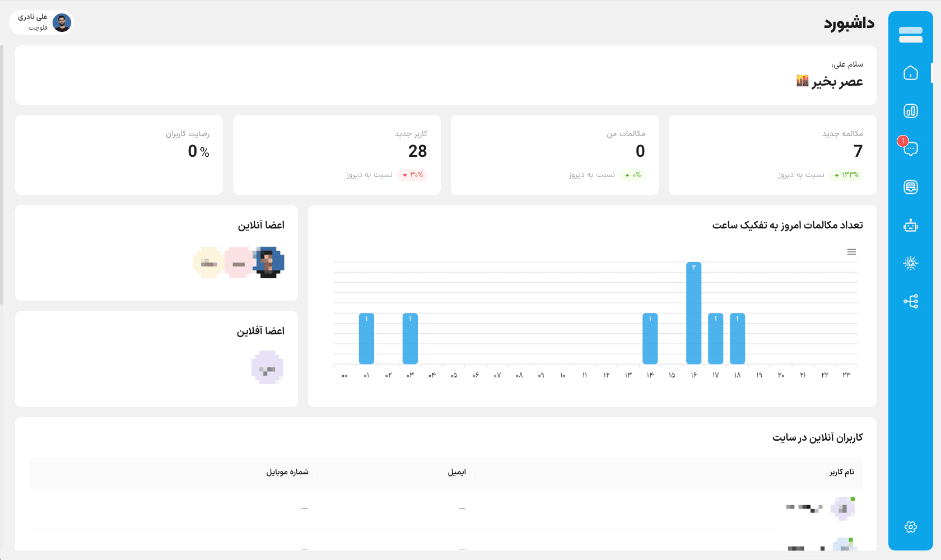Viewport: 941px width, 560px height.
Task: Open the مکالمه جدید stats card
Action: click(772, 155)
